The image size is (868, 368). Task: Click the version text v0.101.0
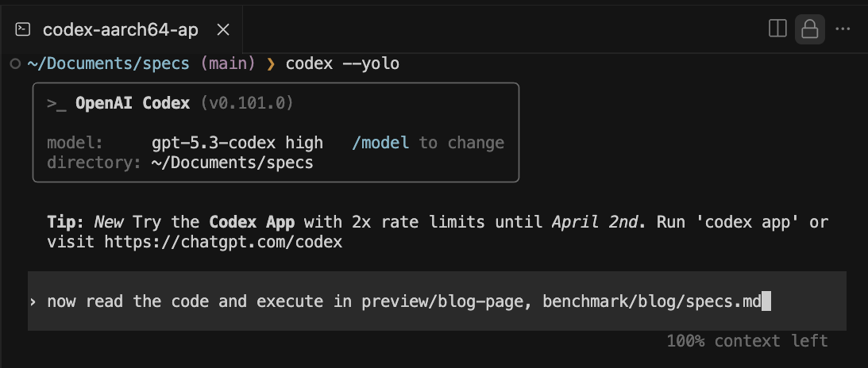(x=247, y=103)
